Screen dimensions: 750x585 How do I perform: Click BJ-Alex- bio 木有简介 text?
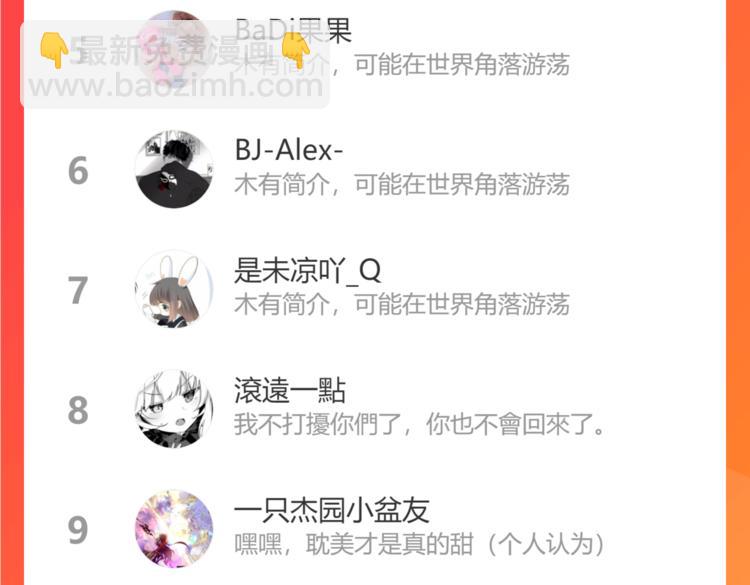[282, 185]
